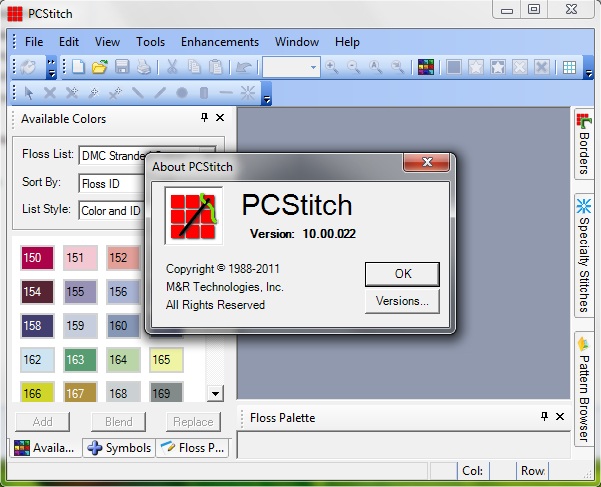The height and width of the screenshot is (487, 601).
Task: Select floss color swatch 165
Action: point(166,359)
